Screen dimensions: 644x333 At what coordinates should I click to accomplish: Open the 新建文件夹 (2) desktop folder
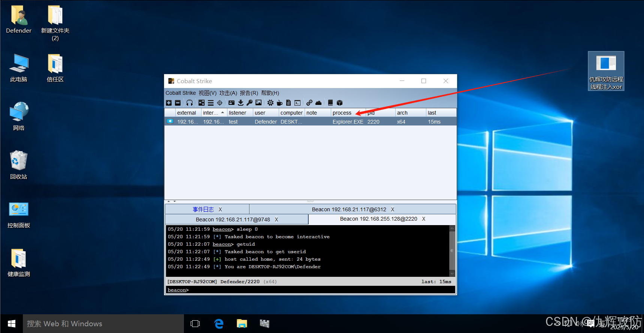(55, 22)
